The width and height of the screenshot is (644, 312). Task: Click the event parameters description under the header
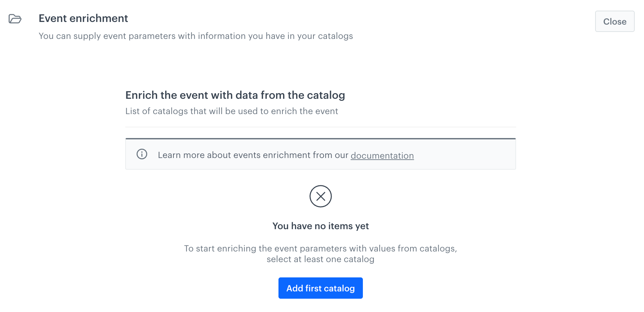(196, 36)
